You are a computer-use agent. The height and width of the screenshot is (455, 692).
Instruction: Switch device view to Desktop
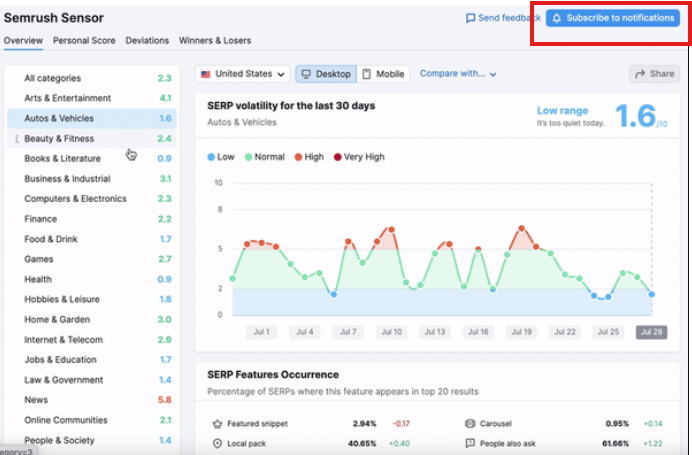click(325, 74)
